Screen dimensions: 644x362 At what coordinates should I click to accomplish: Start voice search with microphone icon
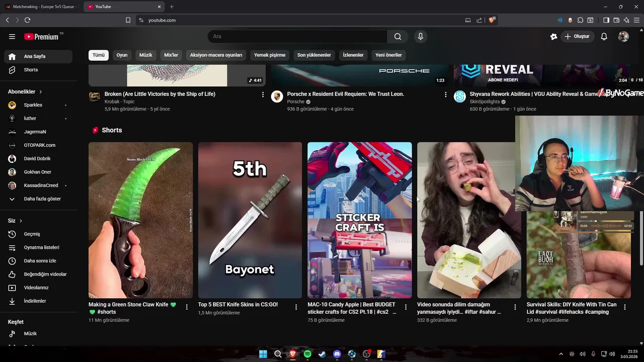421,36
